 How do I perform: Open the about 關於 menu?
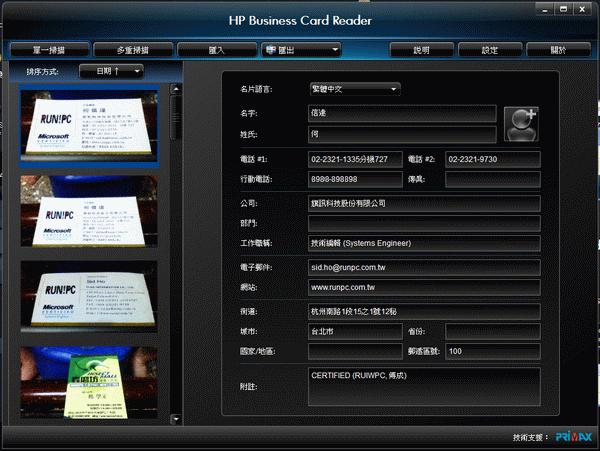click(558, 50)
